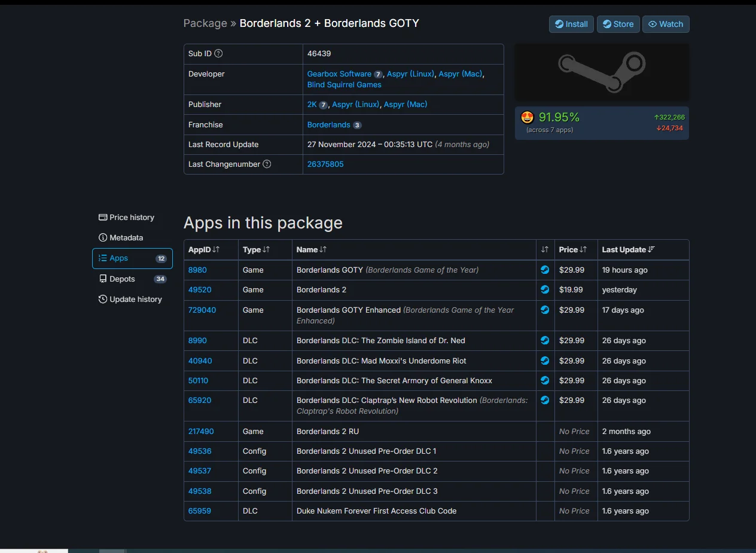Open the 2K publisher link
Image resolution: width=756 pixels, height=553 pixels.
[312, 104]
